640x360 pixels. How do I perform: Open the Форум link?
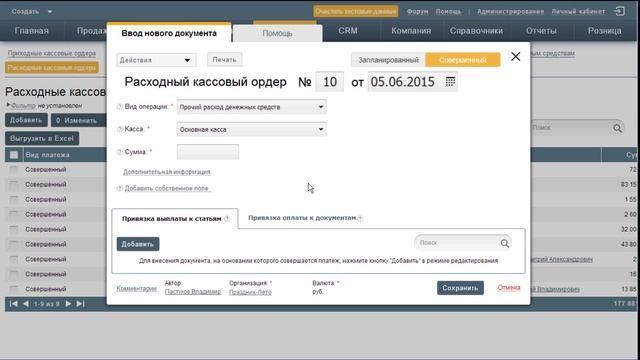(417, 11)
